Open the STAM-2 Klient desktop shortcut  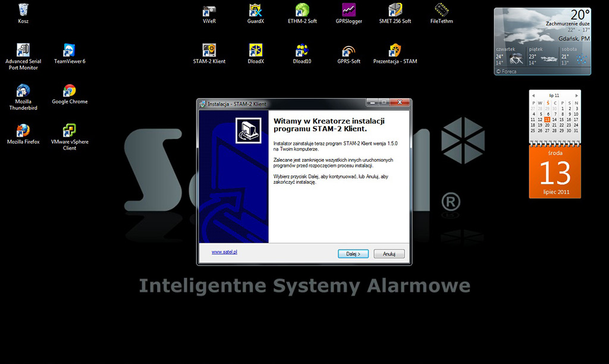[x=209, y=51]
